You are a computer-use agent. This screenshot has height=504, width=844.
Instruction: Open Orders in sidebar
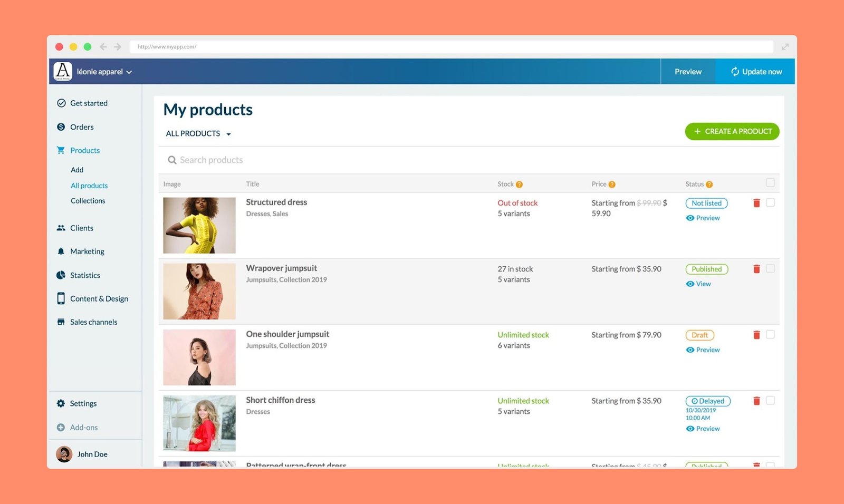click(x=82, y=127)
